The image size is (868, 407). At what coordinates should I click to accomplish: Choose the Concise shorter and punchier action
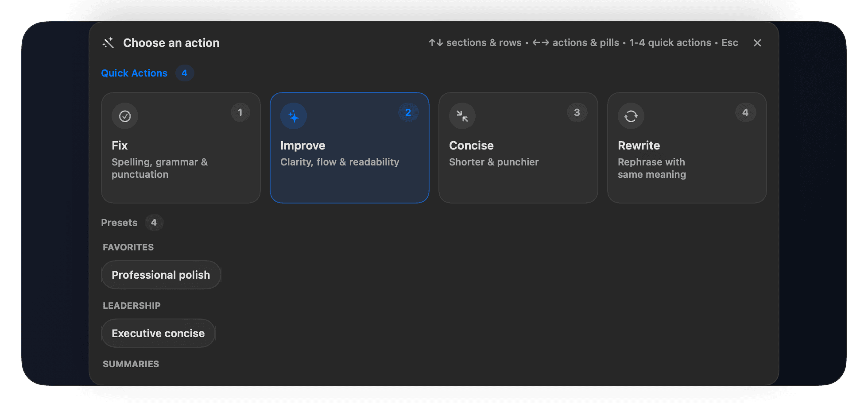(x=518, y=148)
